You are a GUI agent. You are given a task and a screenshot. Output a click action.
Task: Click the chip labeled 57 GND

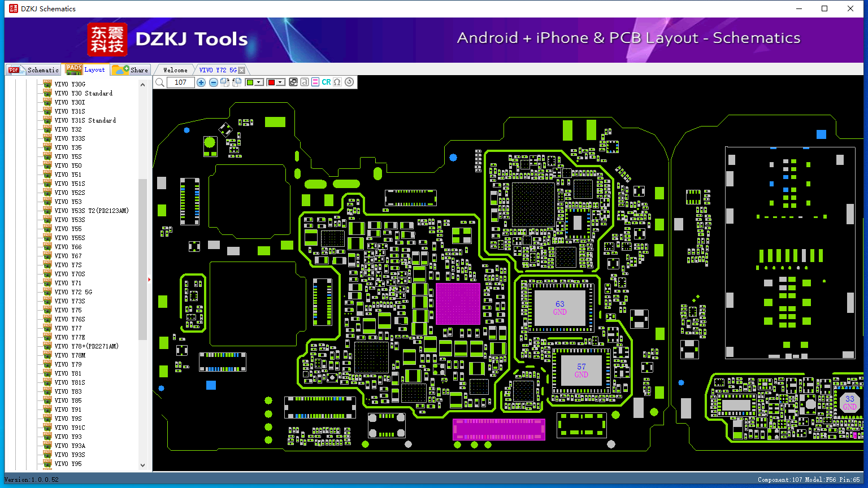coord(581,371)
